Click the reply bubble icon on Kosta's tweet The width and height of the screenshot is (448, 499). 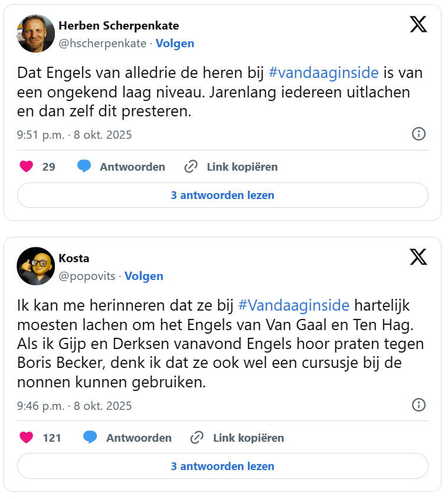(x=90, y=438)
